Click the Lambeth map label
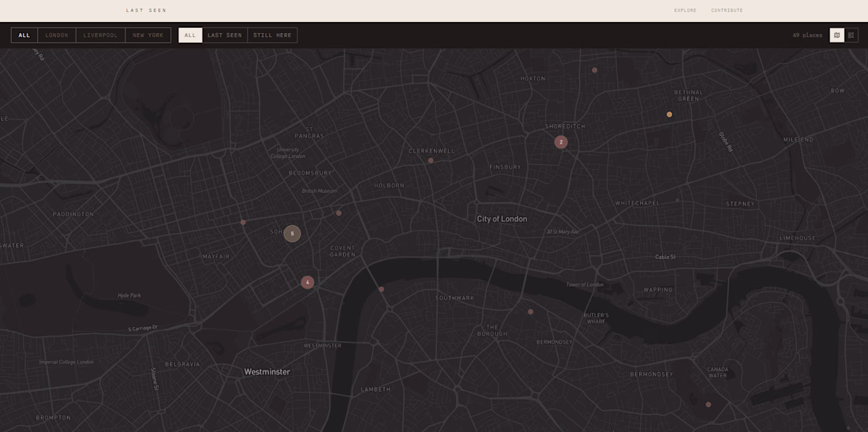868x432 pixels. tap(376, 389)
